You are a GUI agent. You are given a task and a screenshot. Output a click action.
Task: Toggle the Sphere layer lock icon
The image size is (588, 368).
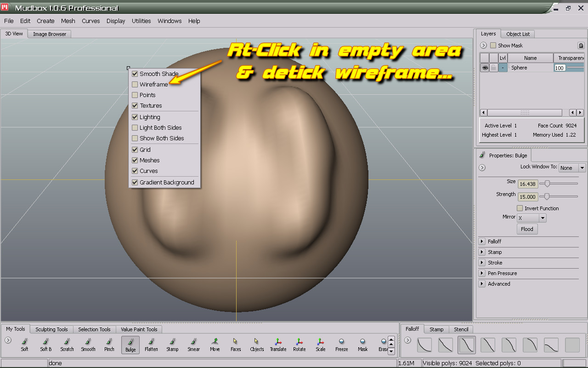pyautogui.click(x=493, y=68)
